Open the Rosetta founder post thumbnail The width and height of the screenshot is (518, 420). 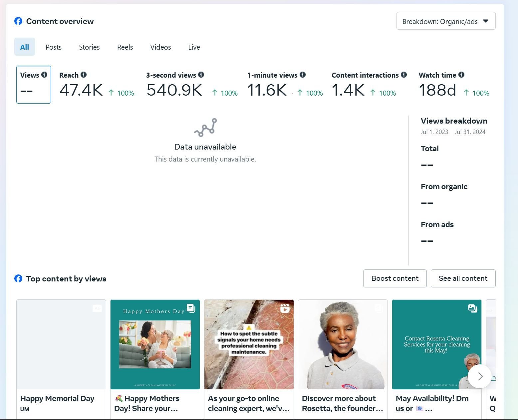[343, 345]
